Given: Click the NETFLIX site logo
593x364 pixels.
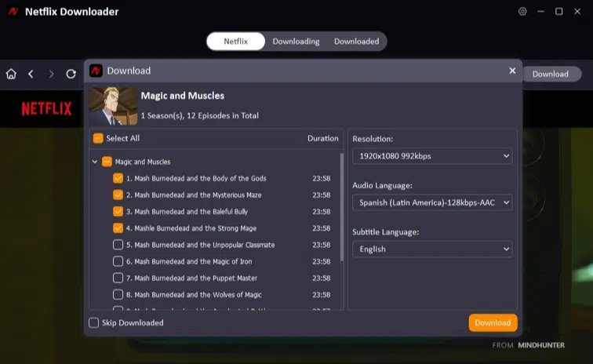Looking at the screenshot, I should pyautogui.click(x=46, y=109).
